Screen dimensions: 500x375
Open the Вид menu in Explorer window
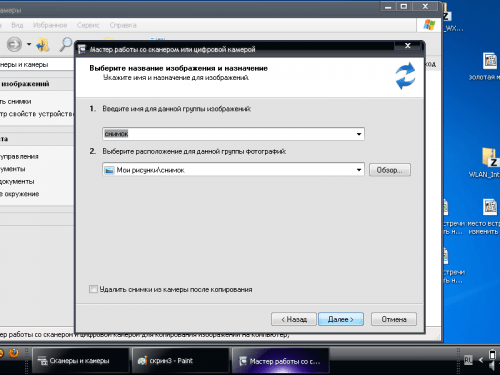(x=17, y=25)
